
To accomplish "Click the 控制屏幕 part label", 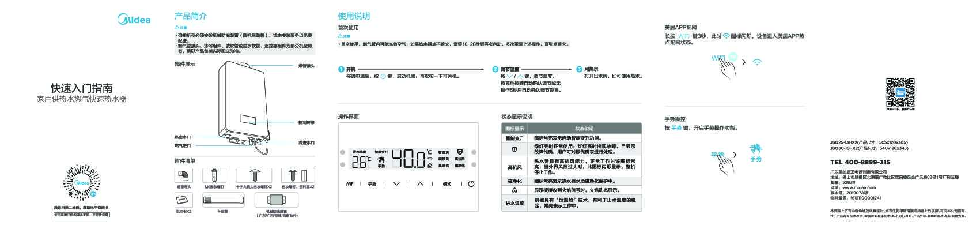I will [x=307, y=122].
